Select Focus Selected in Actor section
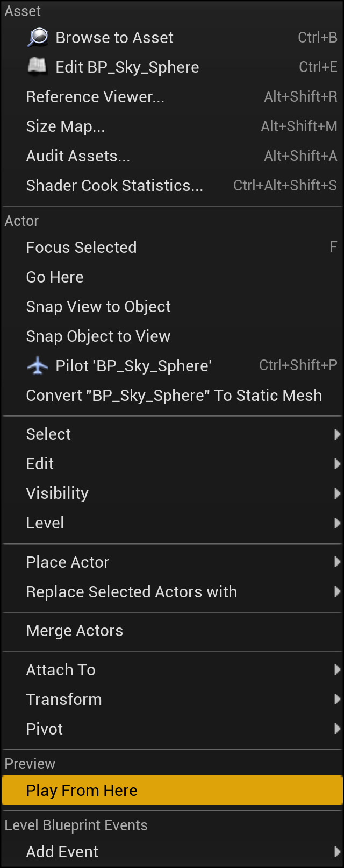The image size is (344, 868). click(x=81, y=248)
